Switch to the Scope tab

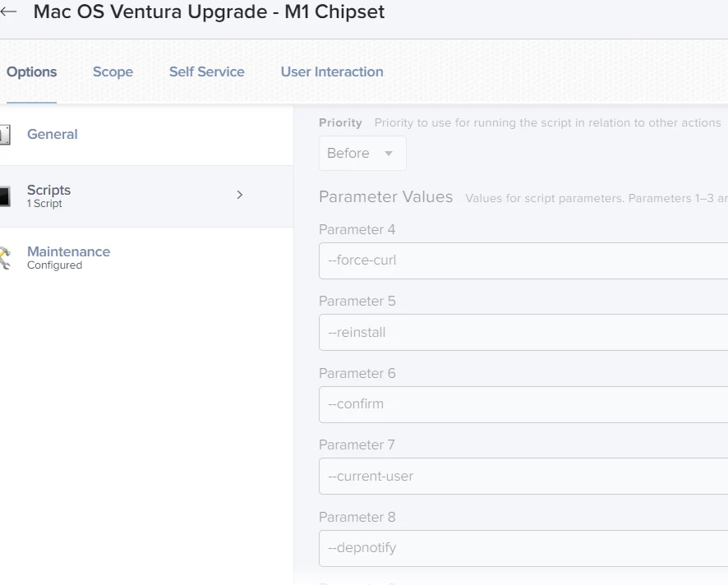tap(113, 72)
